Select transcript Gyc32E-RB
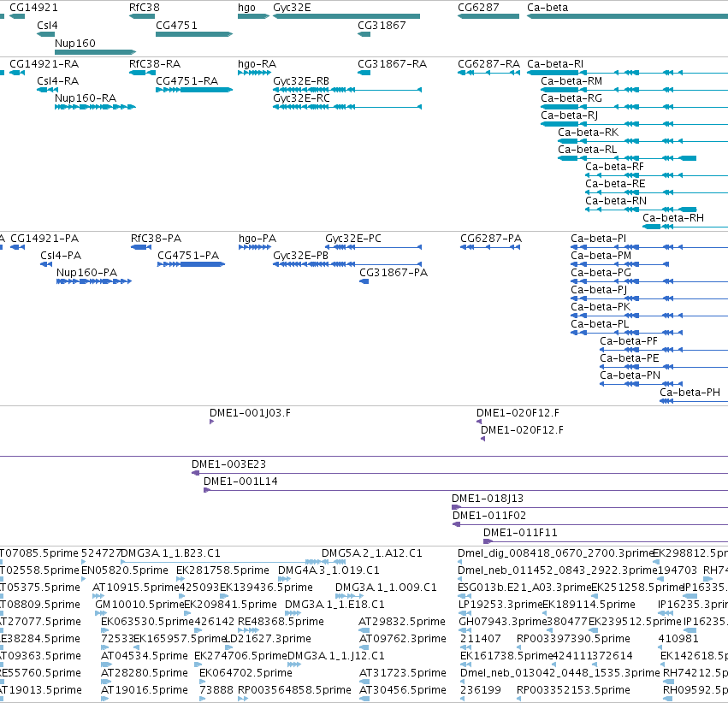The width and height of the screenshot is (728, 703). (x=301, y=81)
